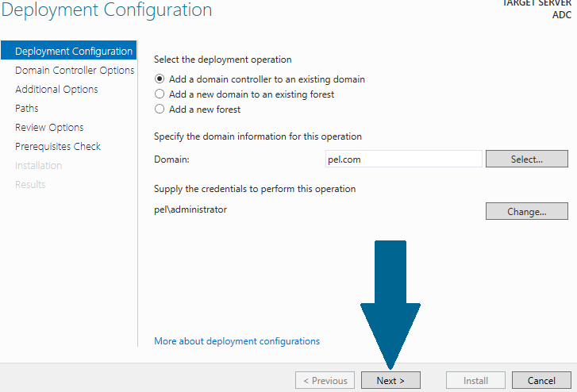
Task: Click the Previous button
Action: click(x=325, y=380)
